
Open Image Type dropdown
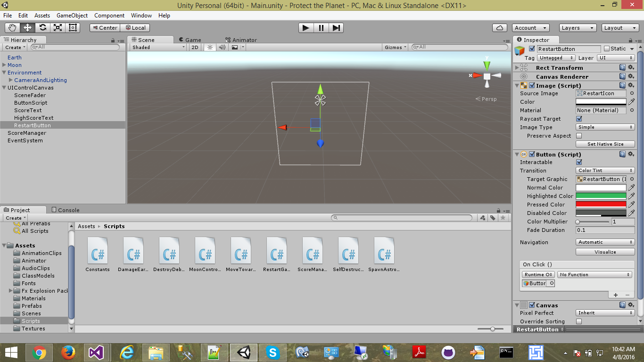point(605,127)
